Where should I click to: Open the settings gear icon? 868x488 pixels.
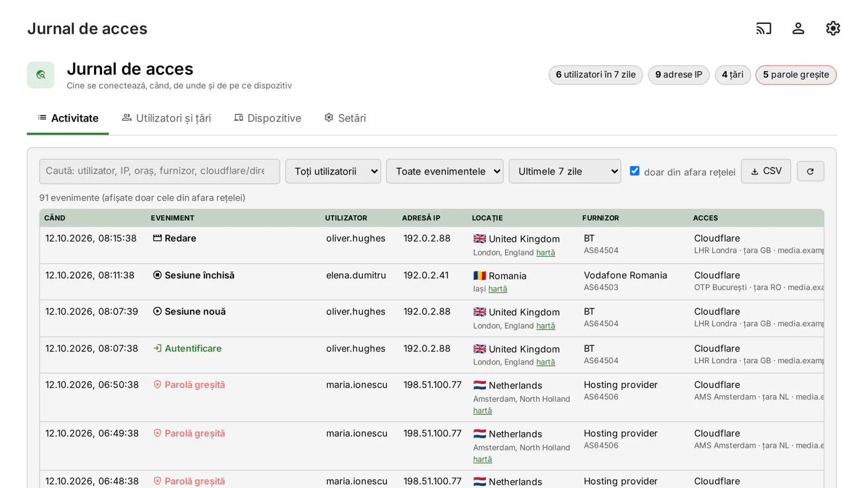coord(833,28)
